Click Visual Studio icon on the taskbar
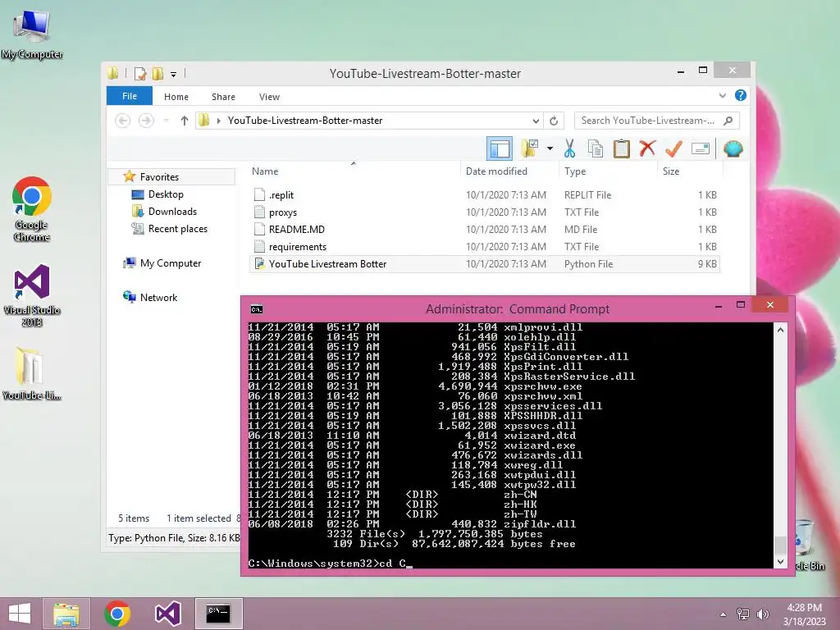This screenshot has height=630, width=840. click(167, 614)
